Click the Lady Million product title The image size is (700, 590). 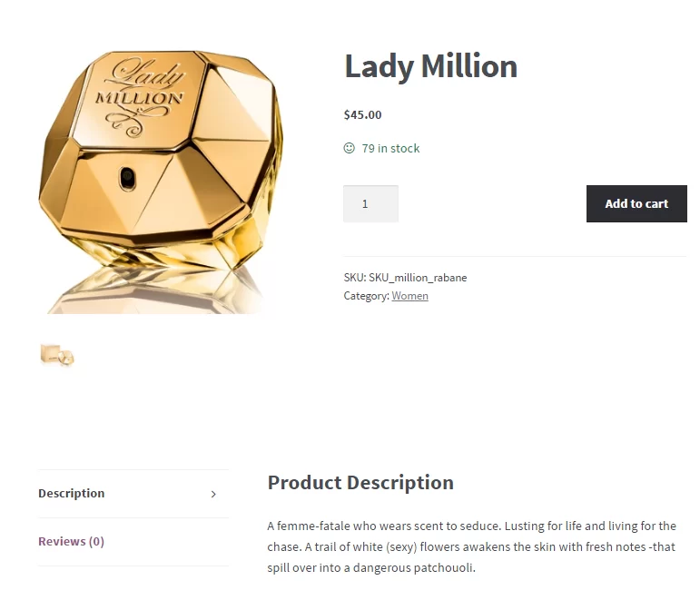[430, 66]
